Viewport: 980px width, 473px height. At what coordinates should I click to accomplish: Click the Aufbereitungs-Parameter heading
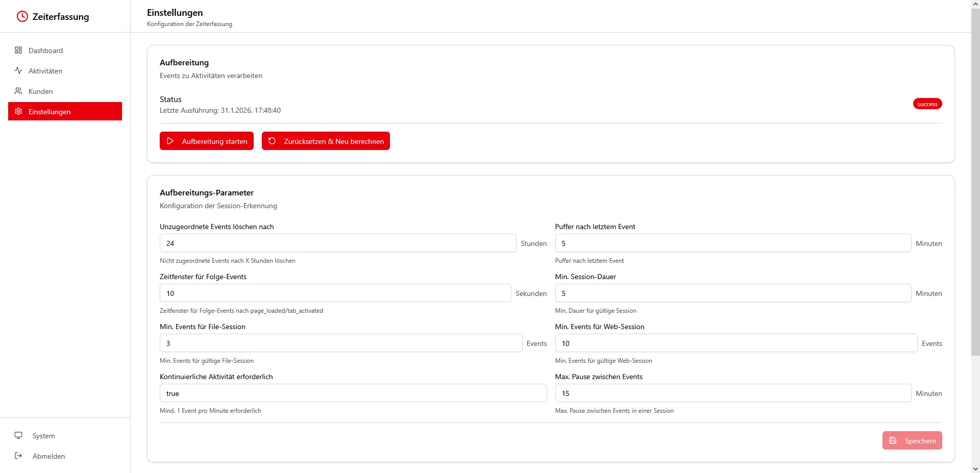[x=207, y=192]
